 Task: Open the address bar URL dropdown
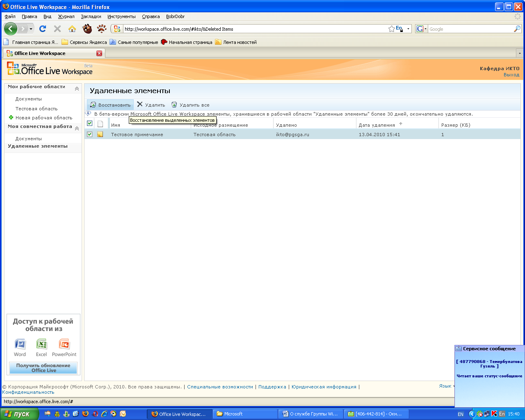(x=408, y=29)
